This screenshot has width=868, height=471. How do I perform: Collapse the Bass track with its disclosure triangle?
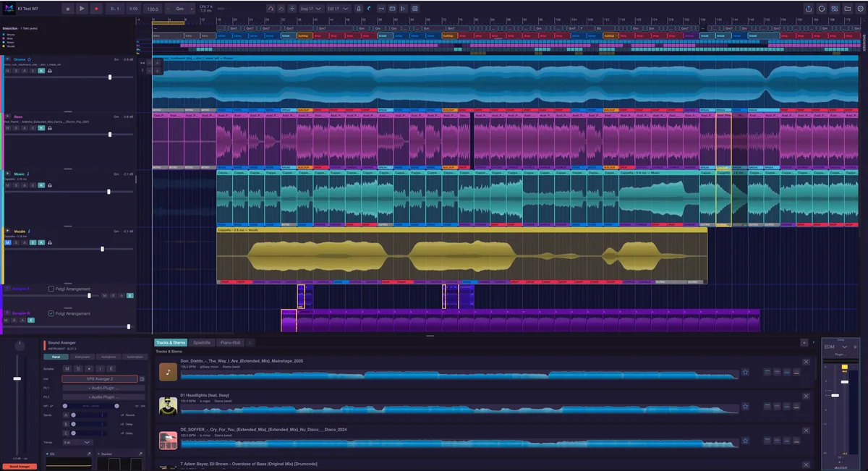(7, 116)
